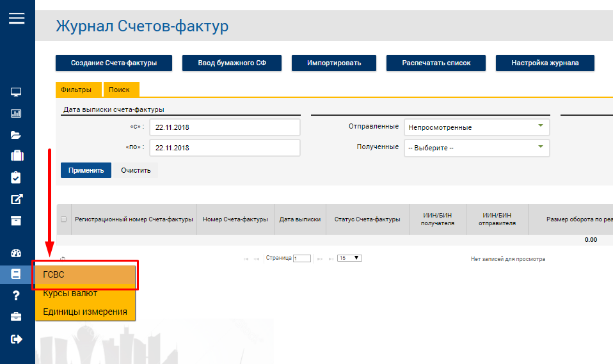Open the rows-per-page dropdown showing 15
Viewport: 613px width, 364px height.
pyautogui.click(x=349, y=258)
